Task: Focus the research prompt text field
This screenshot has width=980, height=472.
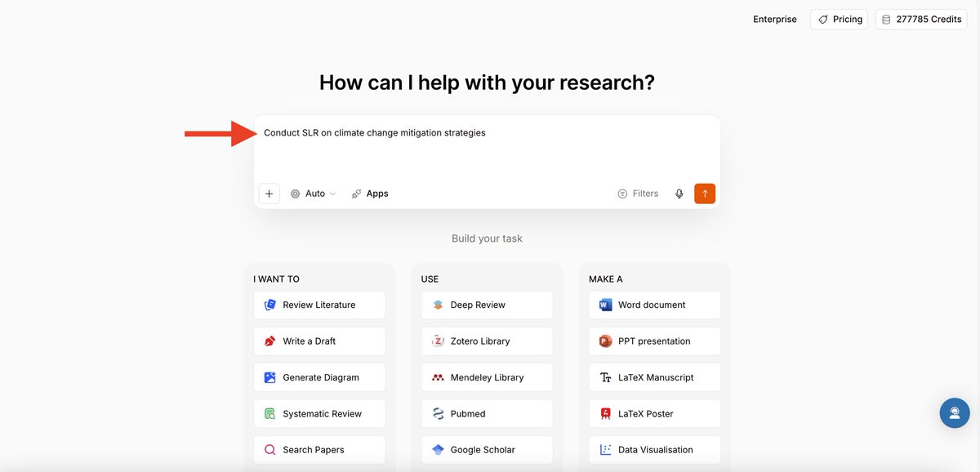Action: pyautogui.click(x=487, y=147)
